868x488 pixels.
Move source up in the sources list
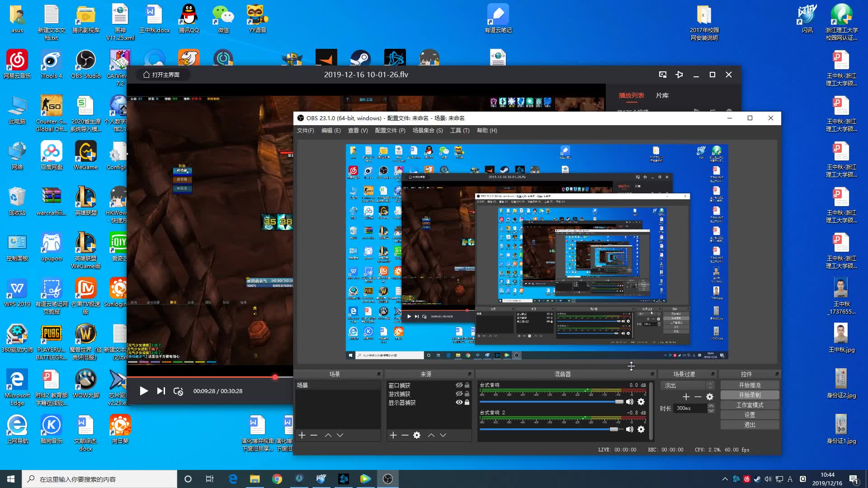(x=431, y=435)
